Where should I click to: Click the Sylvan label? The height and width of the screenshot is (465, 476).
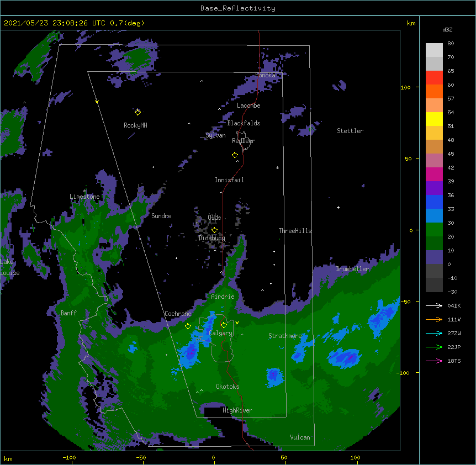pos(215,135)
